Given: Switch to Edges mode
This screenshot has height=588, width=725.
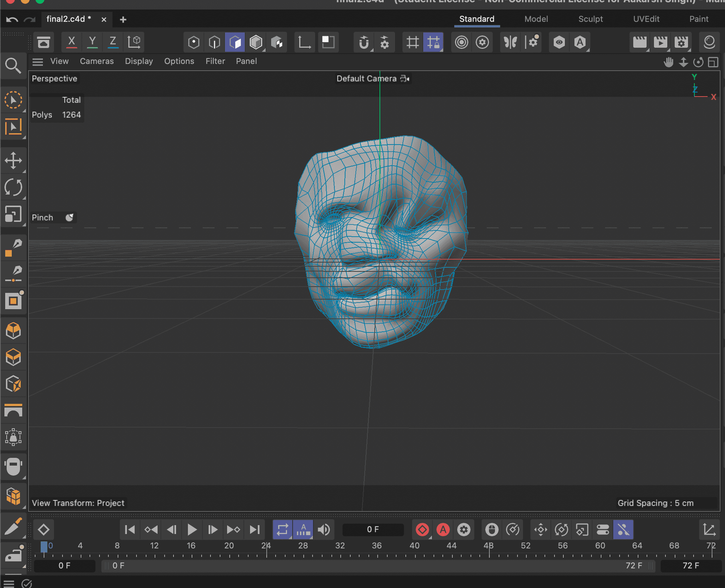Looking at the screenshot, I should (214, 42).
